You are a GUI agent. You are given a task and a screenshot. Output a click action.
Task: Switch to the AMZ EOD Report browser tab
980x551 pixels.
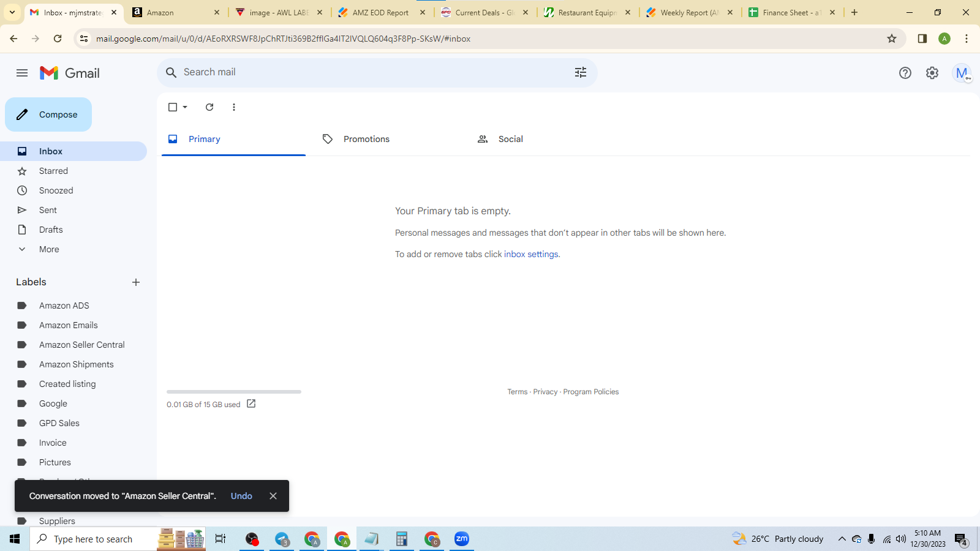[381, 12]
